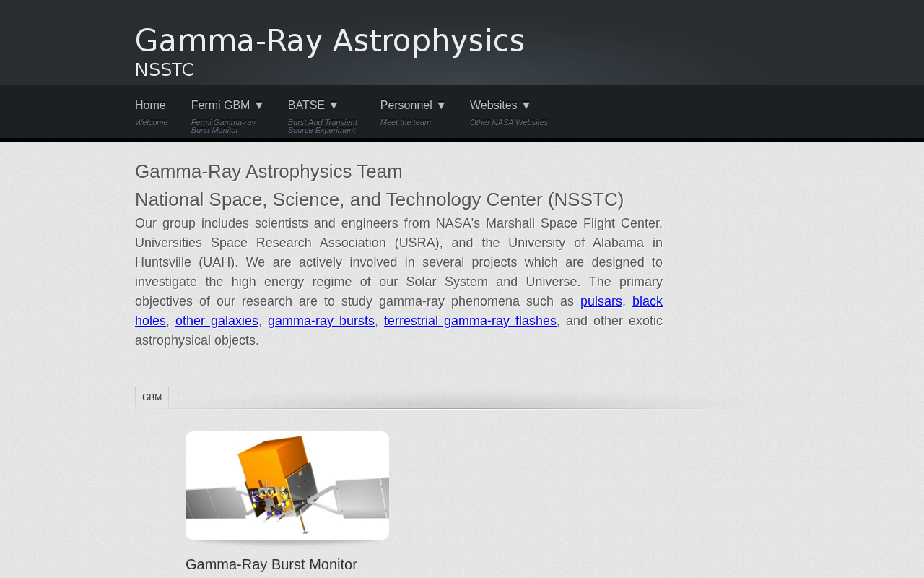Select the GBM tab

tap(152, 397)
